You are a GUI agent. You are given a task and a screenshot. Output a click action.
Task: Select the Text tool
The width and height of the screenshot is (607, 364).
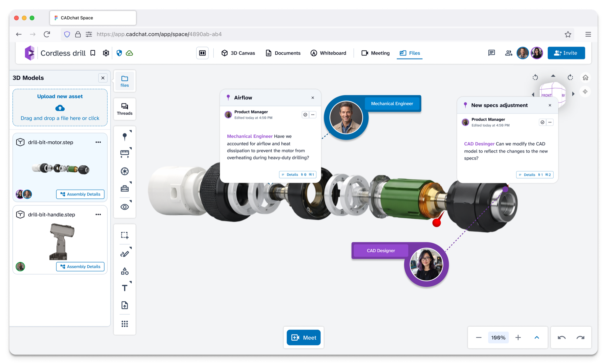click(x=124, y=288)
